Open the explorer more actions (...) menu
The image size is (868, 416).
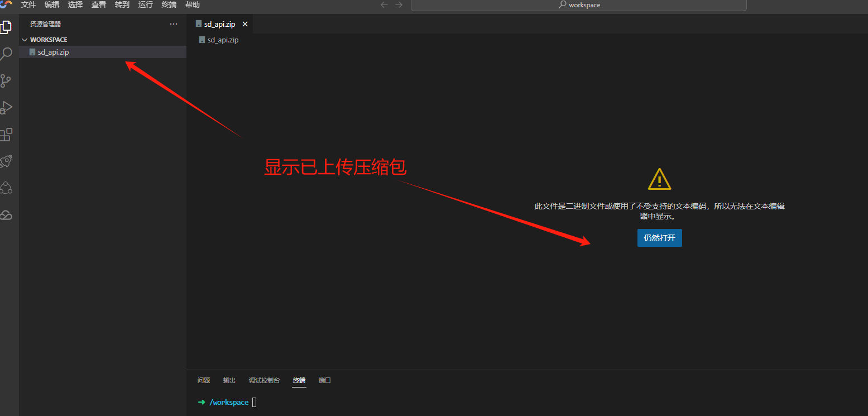174,24
